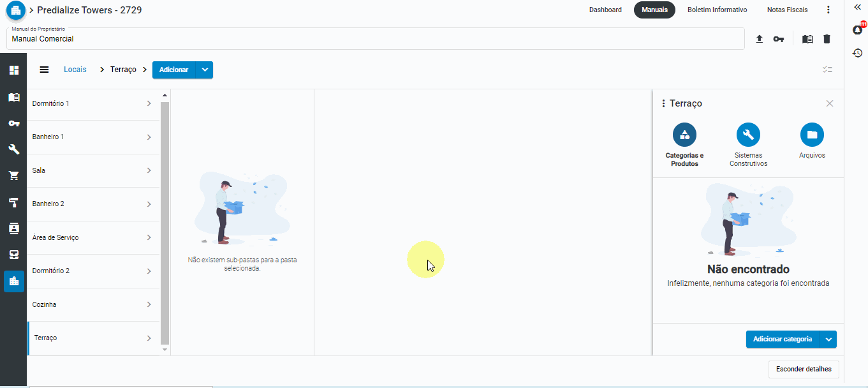Open the history clock icon

pos(857,53)
